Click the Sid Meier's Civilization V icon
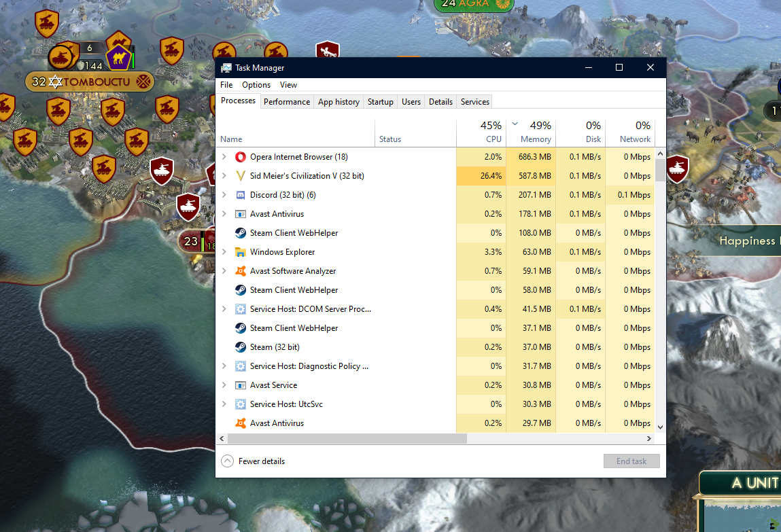This screenshot has width=781, height=532. click(241, 176)
